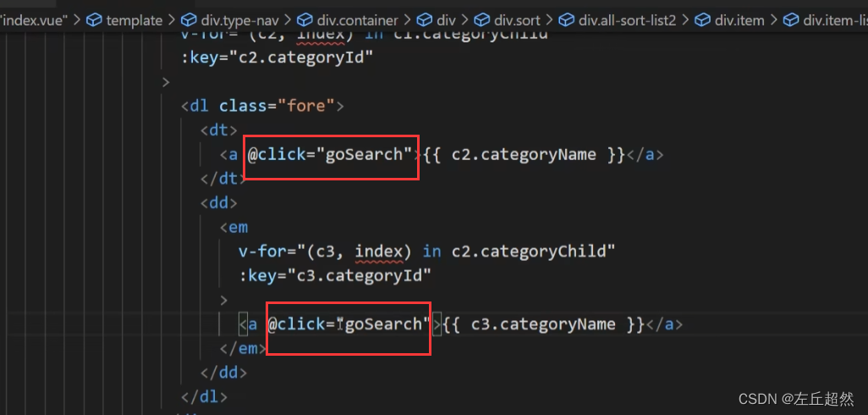868x415 pixels.
Task: Open the div.type-nav breadcrumb segment
Action: pyautogui.click(x=240, y=21)
